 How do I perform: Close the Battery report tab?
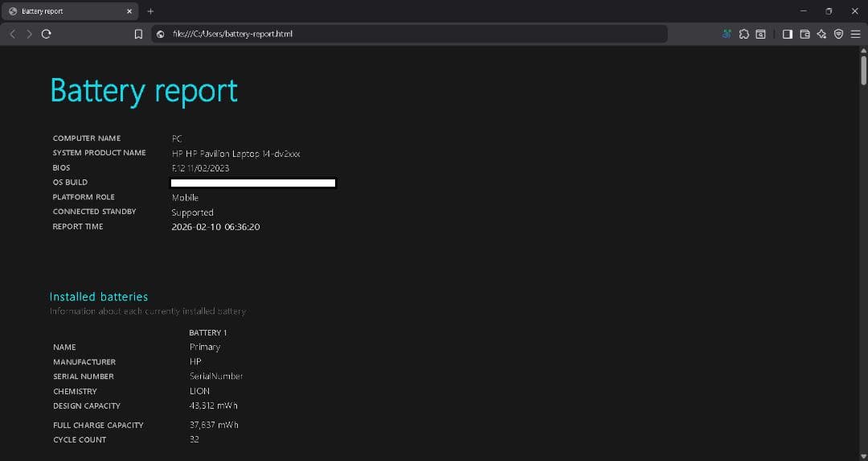130,11
